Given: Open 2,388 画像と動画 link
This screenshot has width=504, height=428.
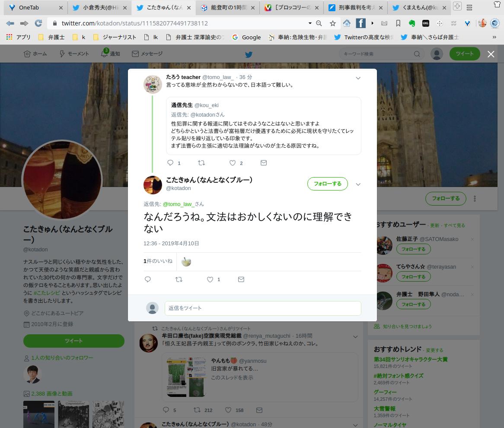Looking at the screenshot, I should click(51, 393).
